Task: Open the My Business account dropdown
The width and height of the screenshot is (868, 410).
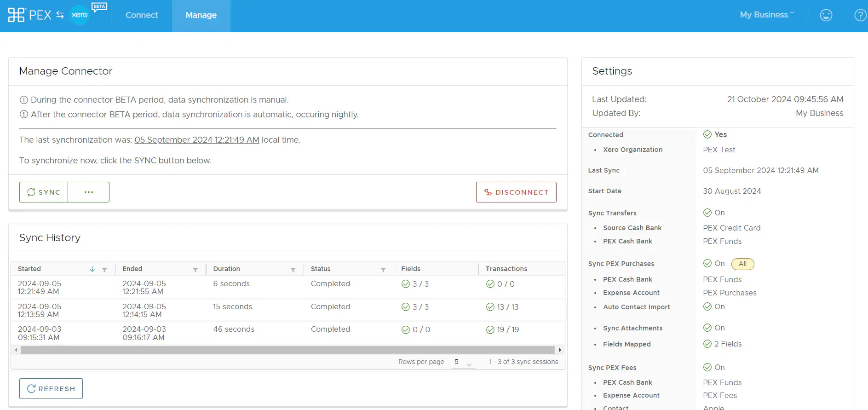Action: [767, 15]
